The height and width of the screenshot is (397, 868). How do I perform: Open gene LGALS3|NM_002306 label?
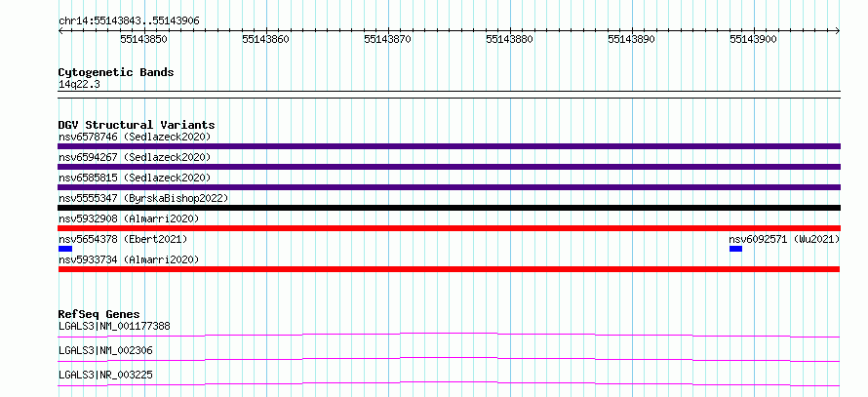tap(105, 350)
